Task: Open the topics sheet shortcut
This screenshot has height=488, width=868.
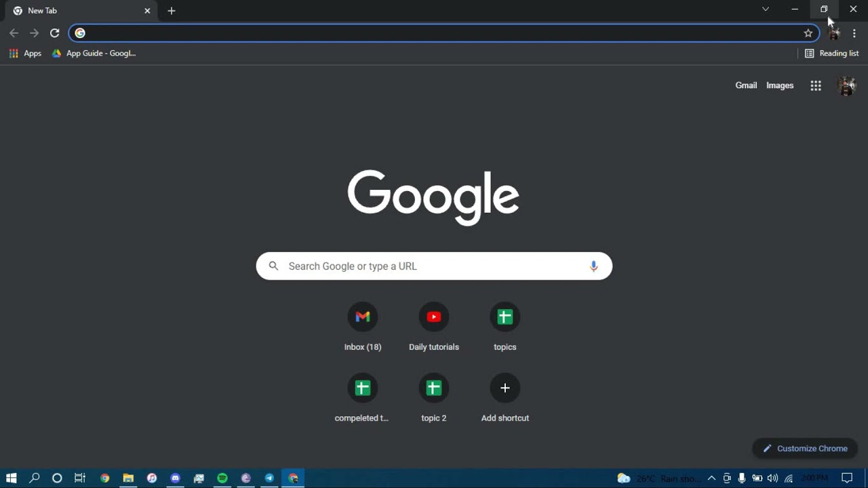Action: tap(505, 327)
